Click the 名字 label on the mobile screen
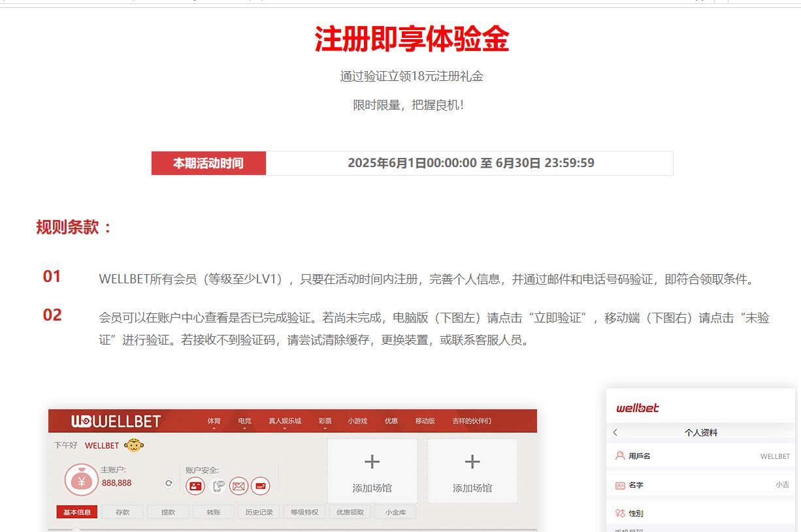Viewport: 801px width, 532px height. click(x=636, y=485)
